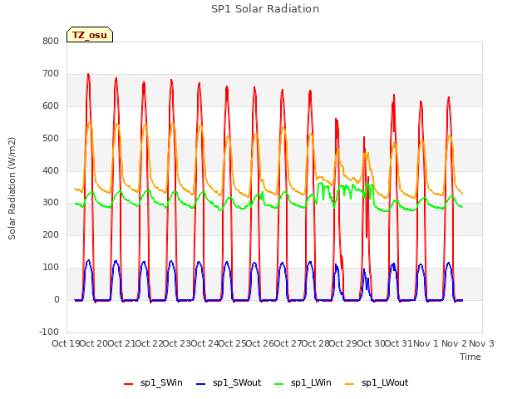This screenshot has height=399, width=532.
Task: Toggle the sp1_SWin legend label
Action: tap(161, 383)
